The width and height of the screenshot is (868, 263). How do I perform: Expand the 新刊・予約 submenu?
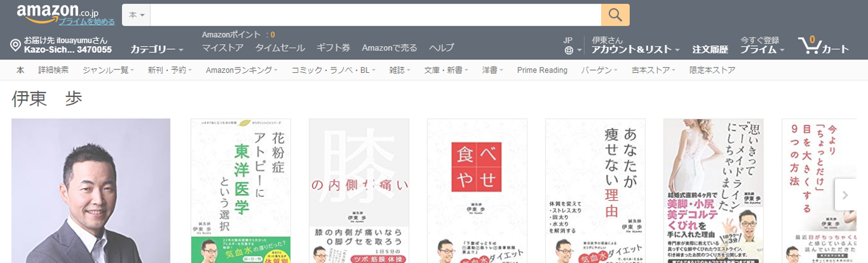click(x=169, y=70)
